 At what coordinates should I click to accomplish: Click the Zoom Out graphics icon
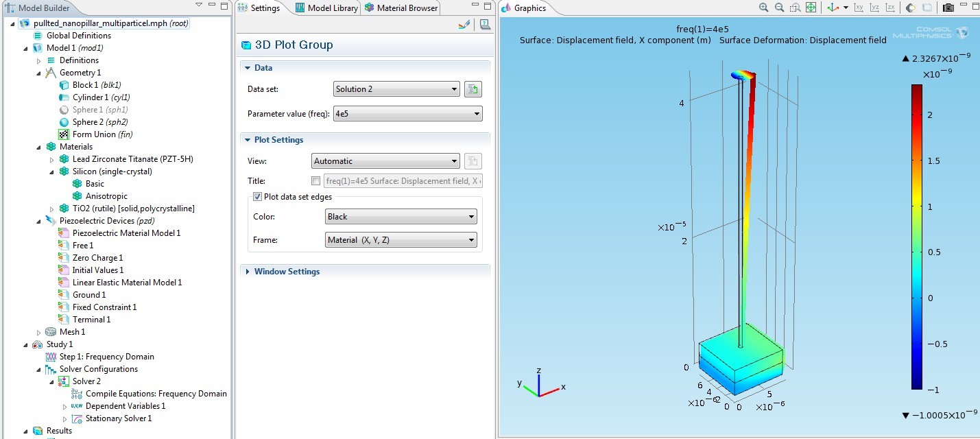click(x=779, y=8)
